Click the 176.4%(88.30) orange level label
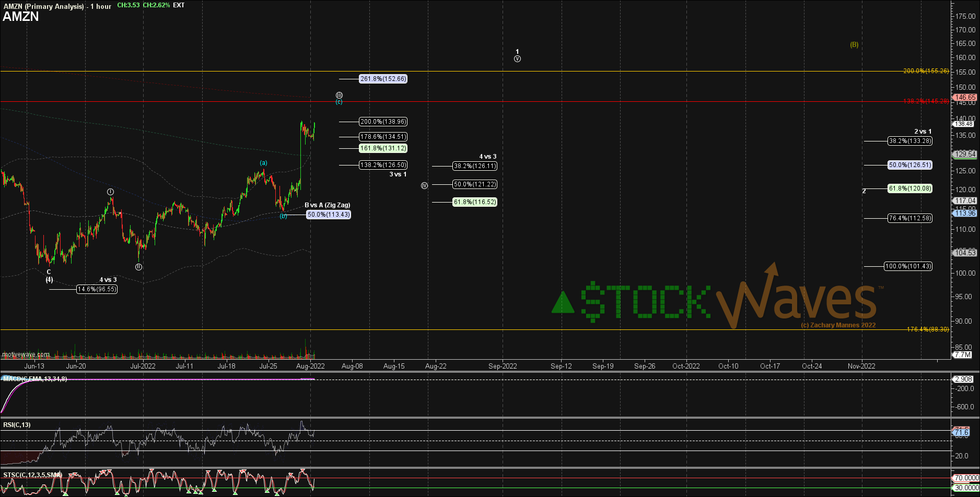 (928, 329)
